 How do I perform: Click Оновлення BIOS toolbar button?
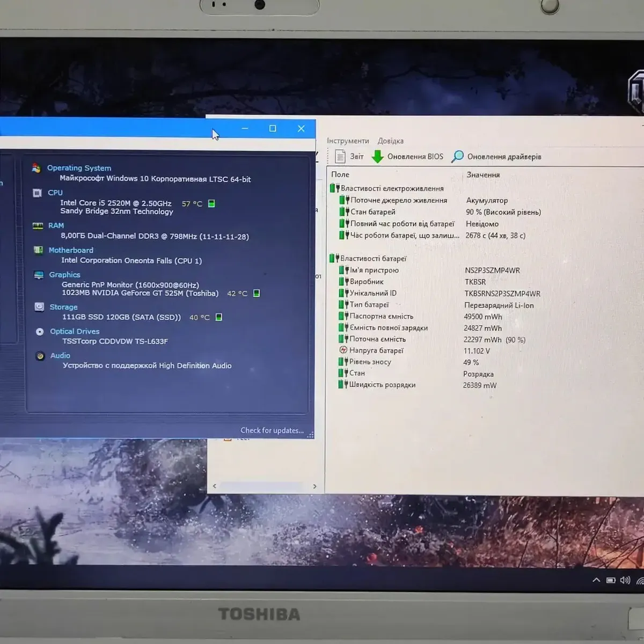point(408,157)
